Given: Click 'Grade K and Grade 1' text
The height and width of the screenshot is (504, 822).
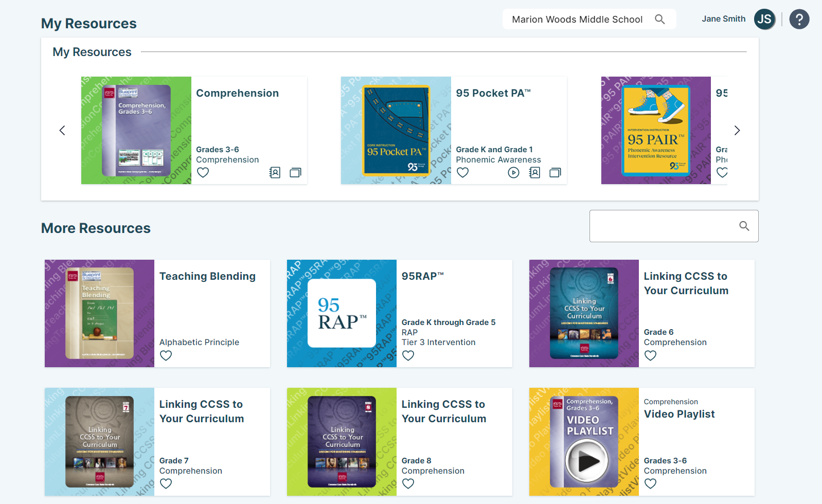Looking at the screenshot, I should (x=494, y=150).
